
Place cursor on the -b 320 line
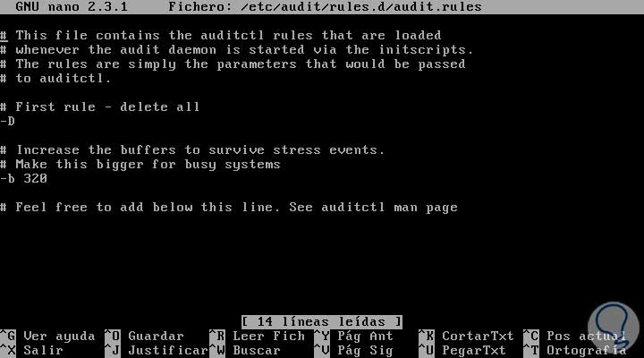(23, 178)
